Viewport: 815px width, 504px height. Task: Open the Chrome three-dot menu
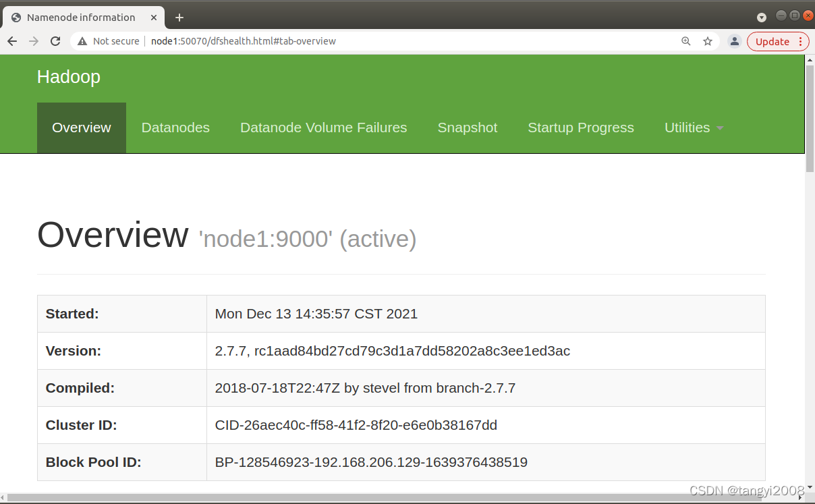pyautogui.click(x=801, y=41)
